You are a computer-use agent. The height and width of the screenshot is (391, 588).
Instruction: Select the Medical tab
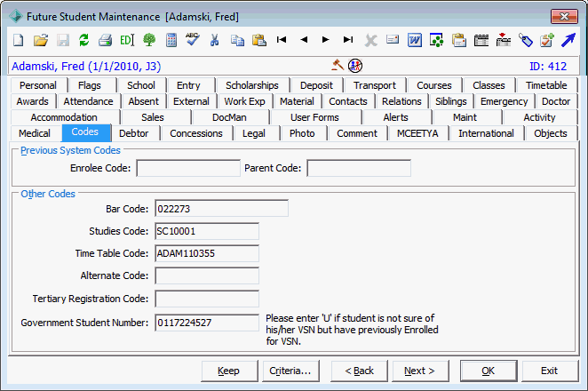35,133
